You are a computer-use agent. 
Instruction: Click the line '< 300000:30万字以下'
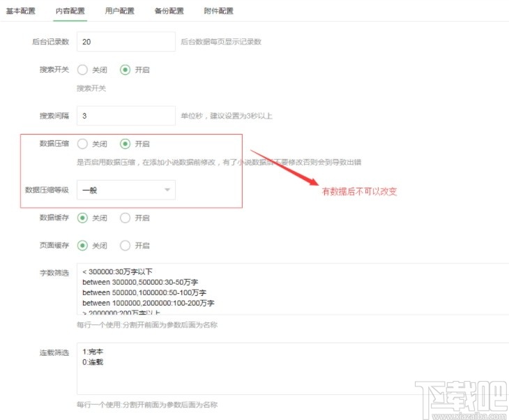point(117,271)
